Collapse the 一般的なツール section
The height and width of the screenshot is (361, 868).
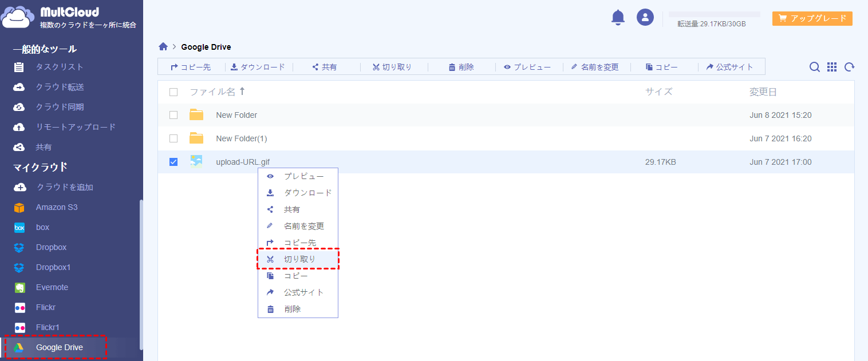click(46, 49)
